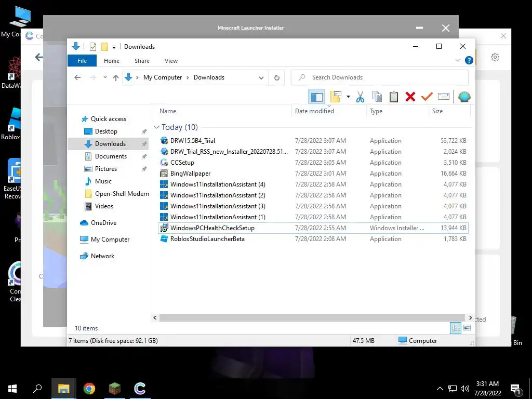Open address bar history dropdown
This screenshot has width=532, height=399.
pyautogui.click(x=261, y=78)
